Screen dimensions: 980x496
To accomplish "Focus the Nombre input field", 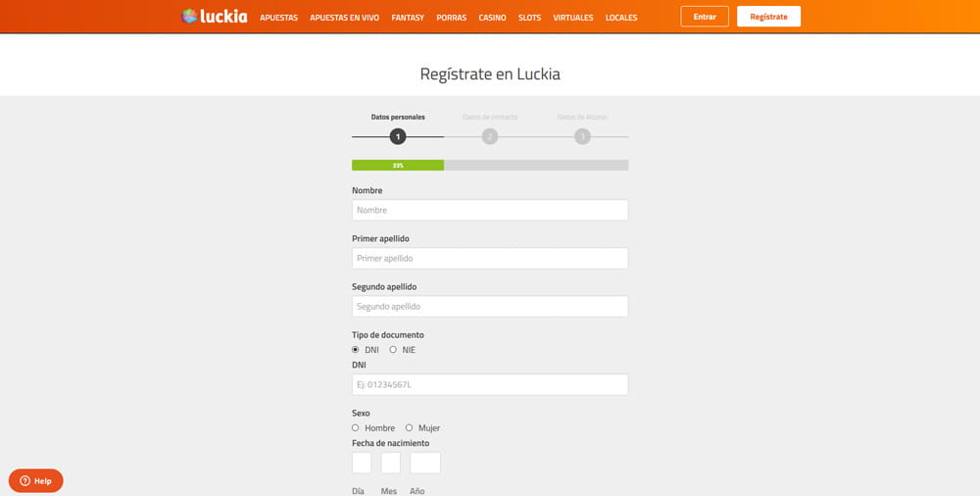I will tap(490, 210).
